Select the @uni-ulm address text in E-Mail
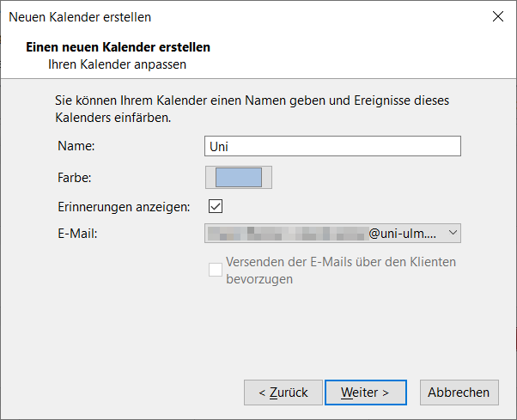 click(x=402, y=233)
